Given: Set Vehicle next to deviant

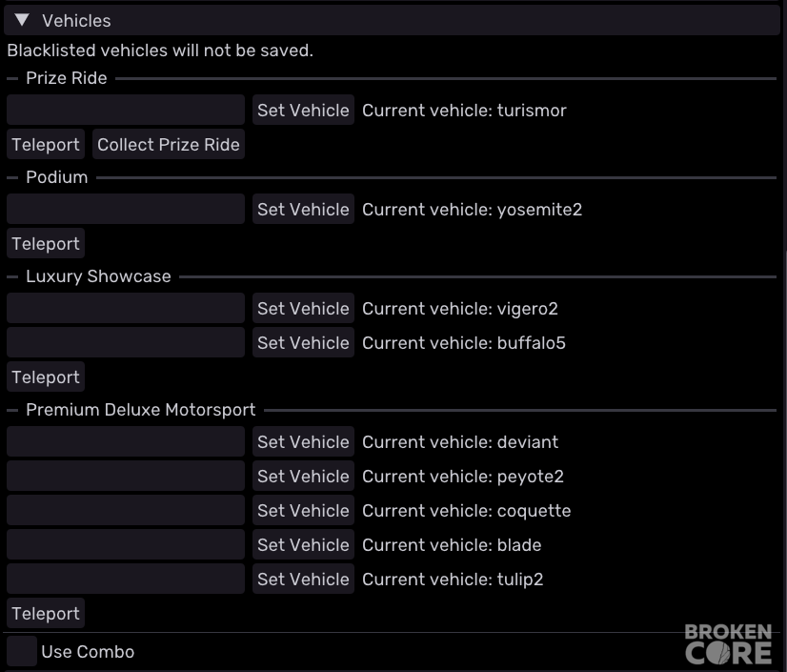Looking at the screenshot, I should [303, 442].
